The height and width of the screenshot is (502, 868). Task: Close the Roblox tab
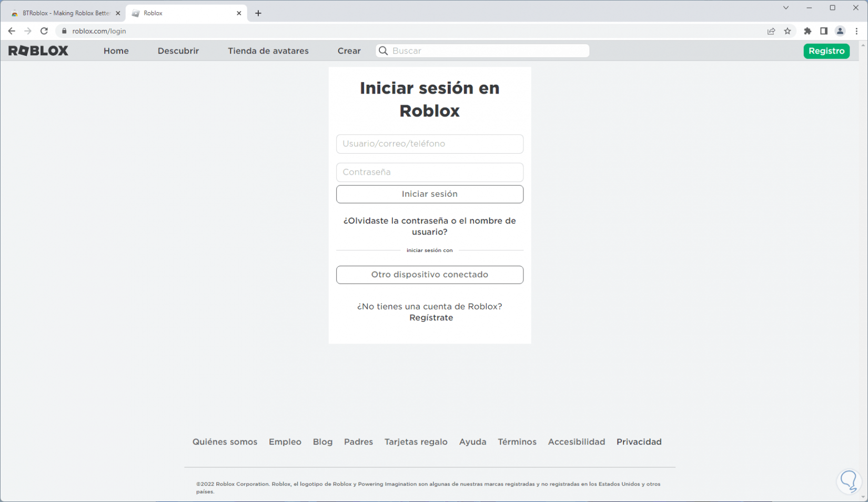click(239, 13)
